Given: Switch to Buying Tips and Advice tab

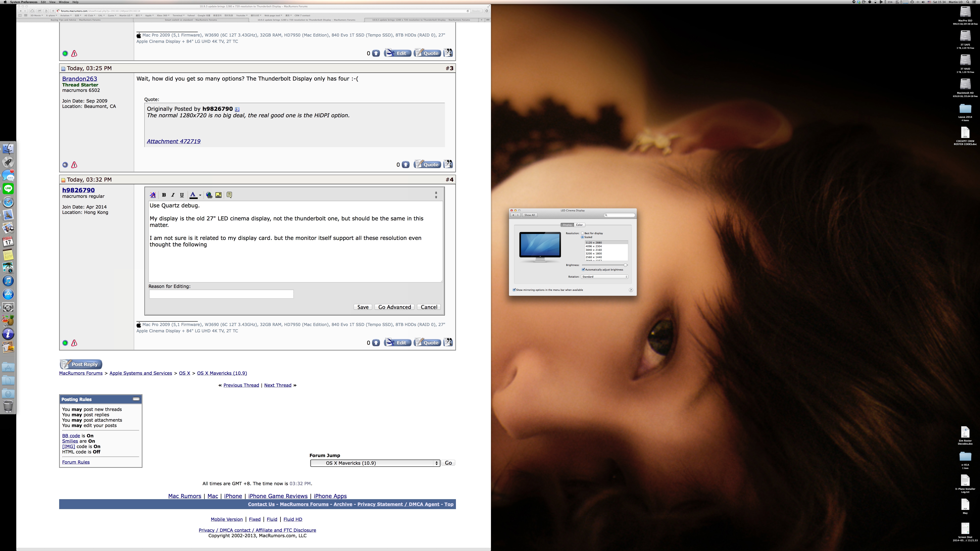Looking at the screenshot, I should pos(76,20).
